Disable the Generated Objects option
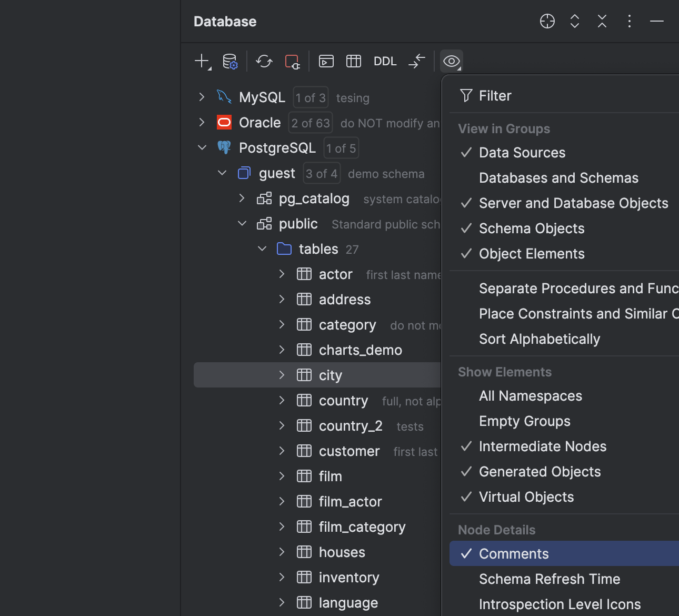Image resolution: width=679 pixels, height=616 pixels. pyautogui.click(x=539, y=472)
